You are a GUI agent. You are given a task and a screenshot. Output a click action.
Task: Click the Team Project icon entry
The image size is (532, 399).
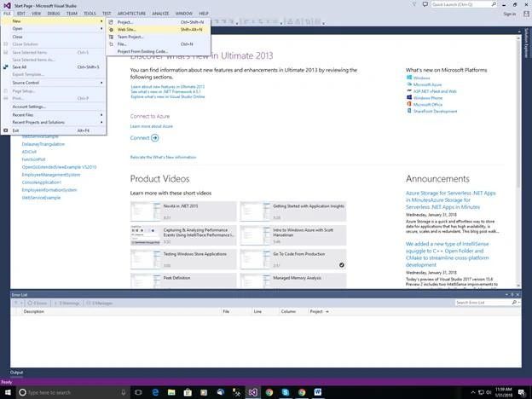pos(111,37)
